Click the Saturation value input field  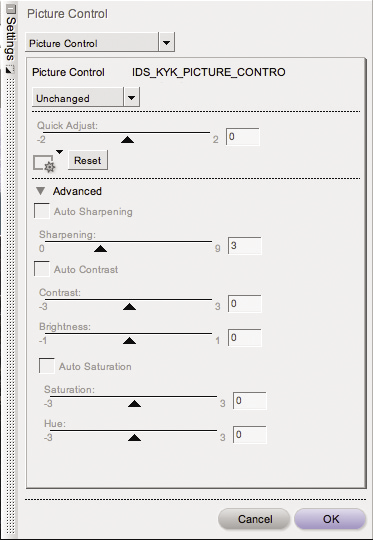(250, 401)
